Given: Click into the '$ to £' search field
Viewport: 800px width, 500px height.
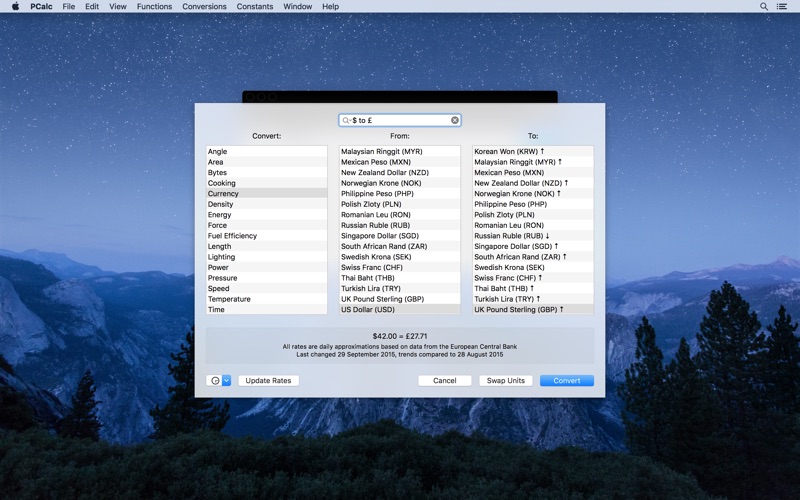Looking at the screenshot, I should click(x=400, y=120).
